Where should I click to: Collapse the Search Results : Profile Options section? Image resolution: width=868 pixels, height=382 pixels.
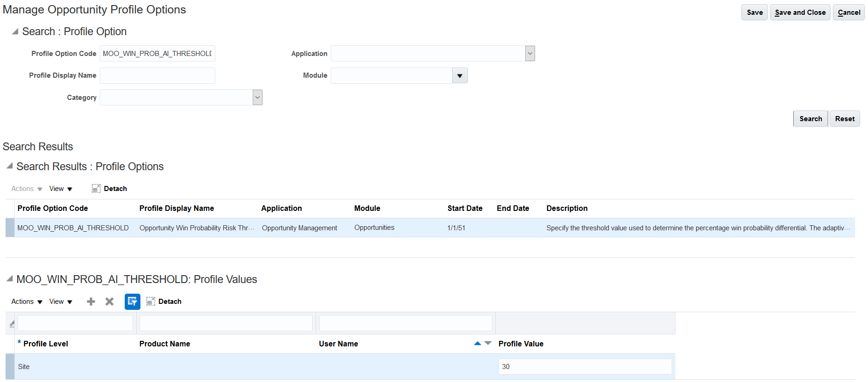coord(10,166)
